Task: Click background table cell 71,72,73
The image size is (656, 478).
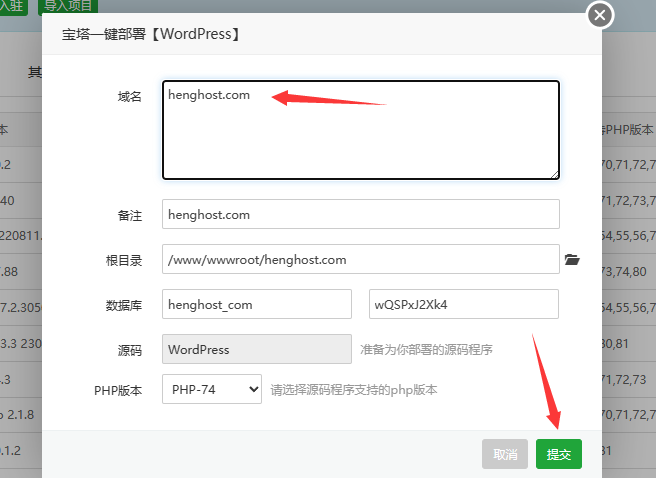Action: (x=624, y=380)
